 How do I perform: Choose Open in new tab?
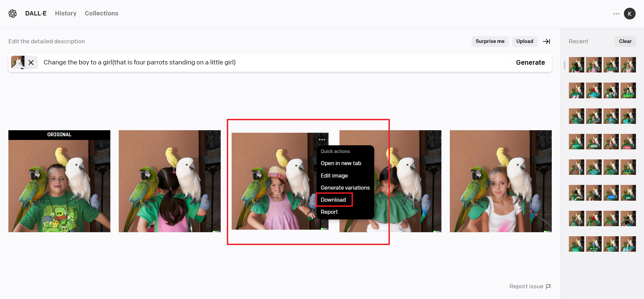341,163
